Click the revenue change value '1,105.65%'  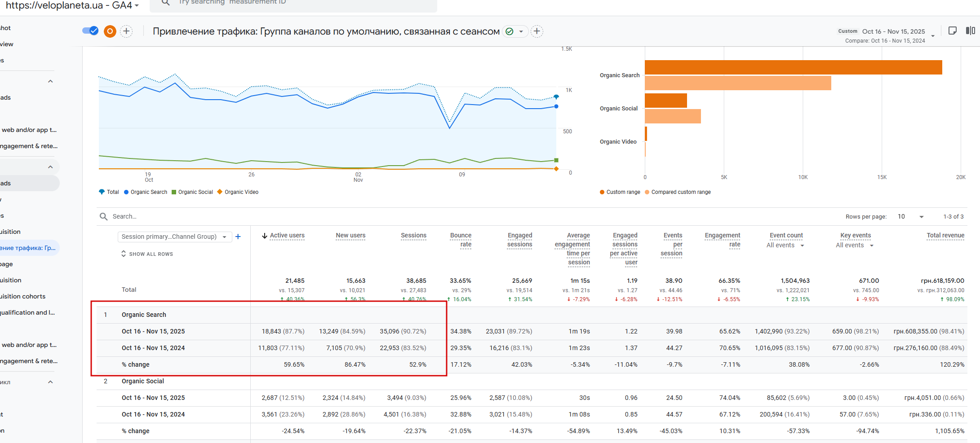tap(950, 431)
